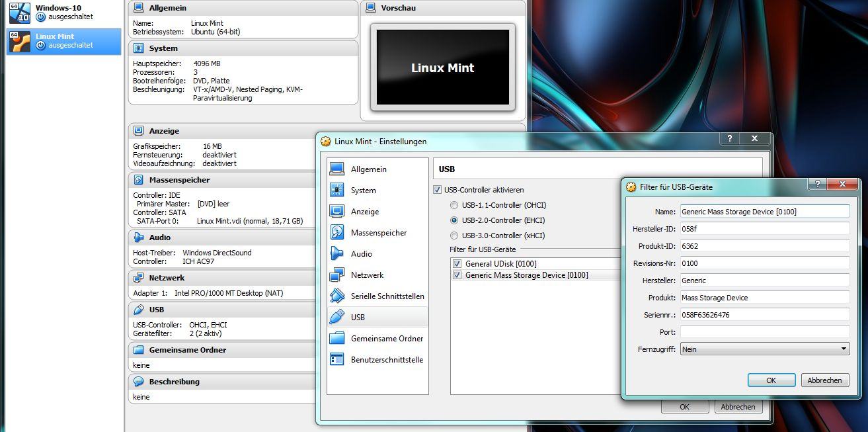The height and width of the screenshot is (432, 868).
Task: Open Gemeinsame Ordner settings category
Action: tap(378, 339)
